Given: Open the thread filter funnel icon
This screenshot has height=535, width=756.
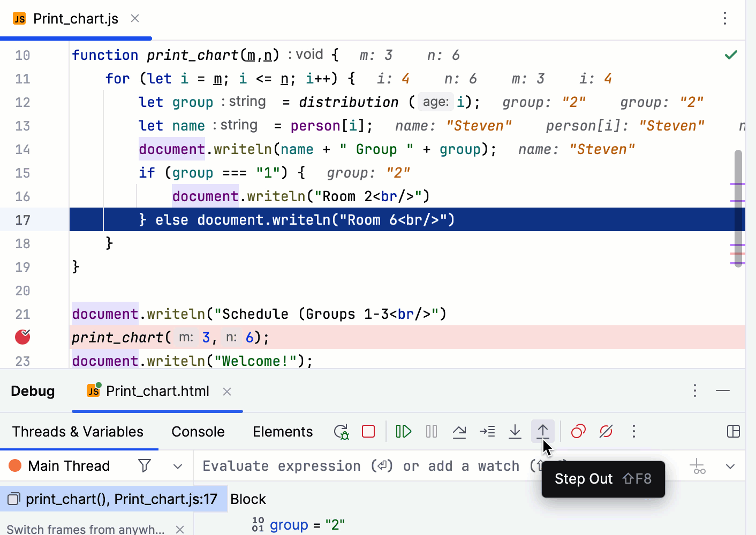Looking at the screenshot, I should point(145,466).
